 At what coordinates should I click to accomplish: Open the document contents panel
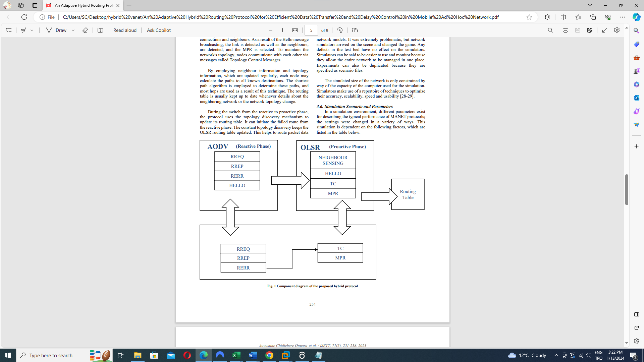coord(9,30)
